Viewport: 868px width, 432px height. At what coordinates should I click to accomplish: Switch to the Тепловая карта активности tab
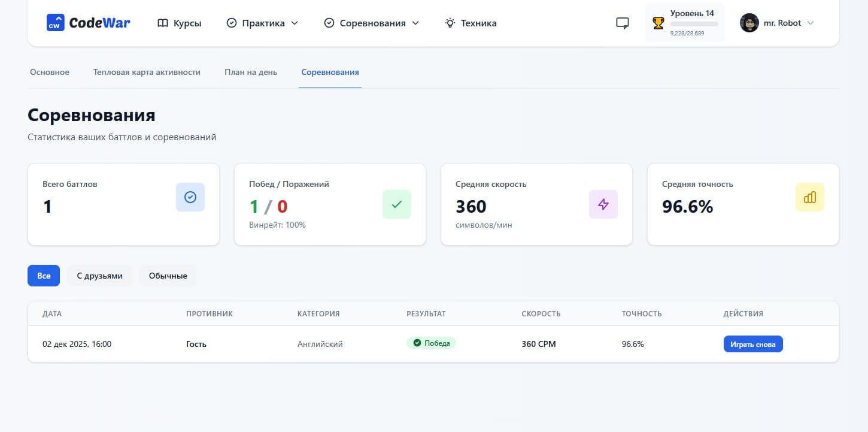(x=147, y=72)
